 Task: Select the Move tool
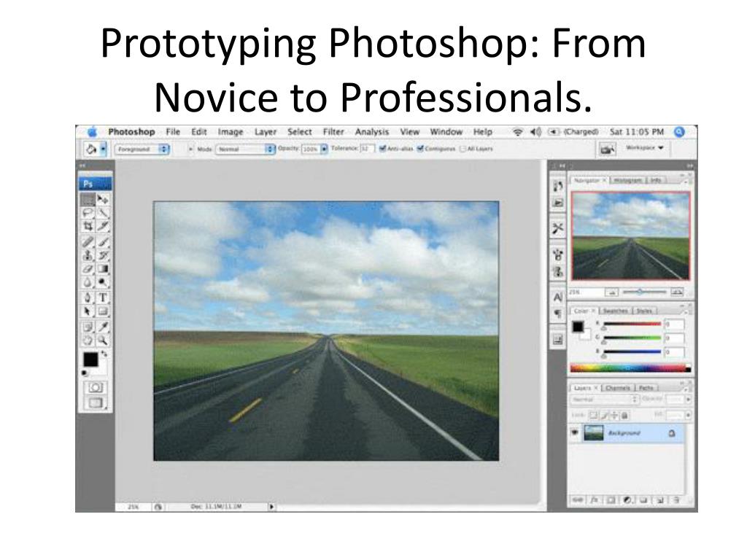click(x=102, y=199)
